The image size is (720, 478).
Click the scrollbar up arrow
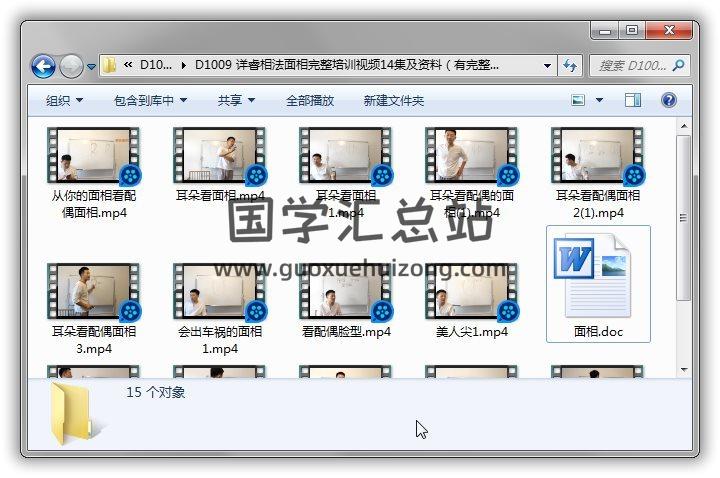684,126
